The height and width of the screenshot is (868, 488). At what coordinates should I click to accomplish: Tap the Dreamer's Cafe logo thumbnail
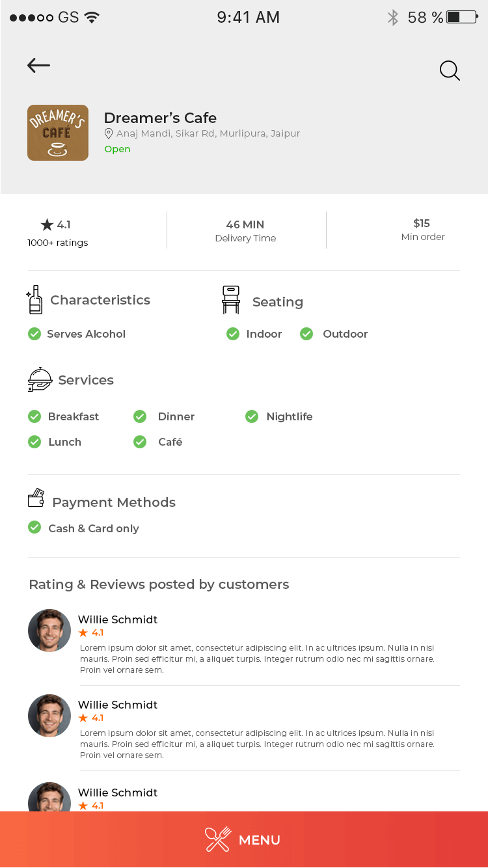coord(58,133)
